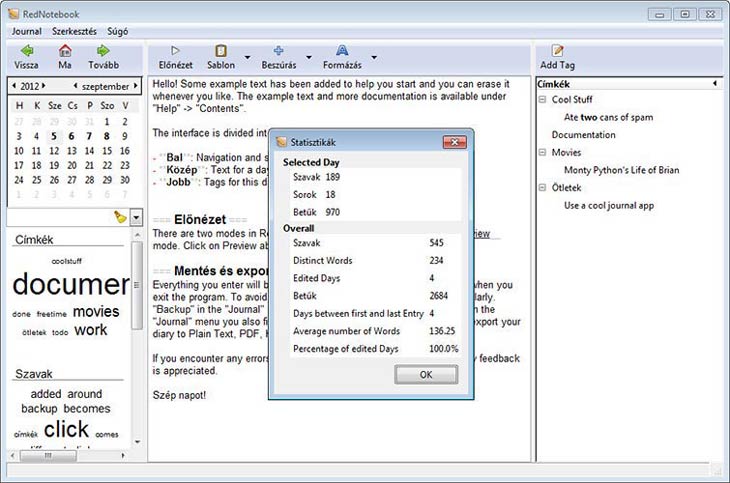
Task: Open the Formázás dropdown arrow
Action: [374, 57]
